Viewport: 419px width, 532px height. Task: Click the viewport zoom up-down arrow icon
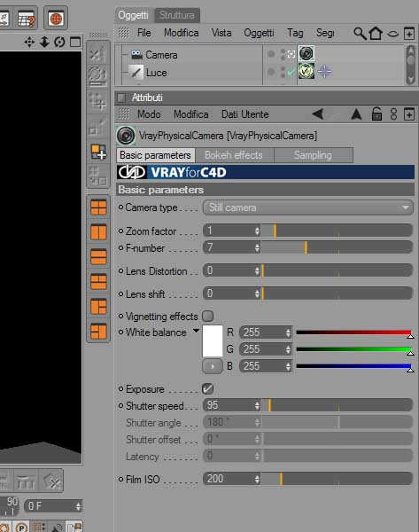click(44, 42)
